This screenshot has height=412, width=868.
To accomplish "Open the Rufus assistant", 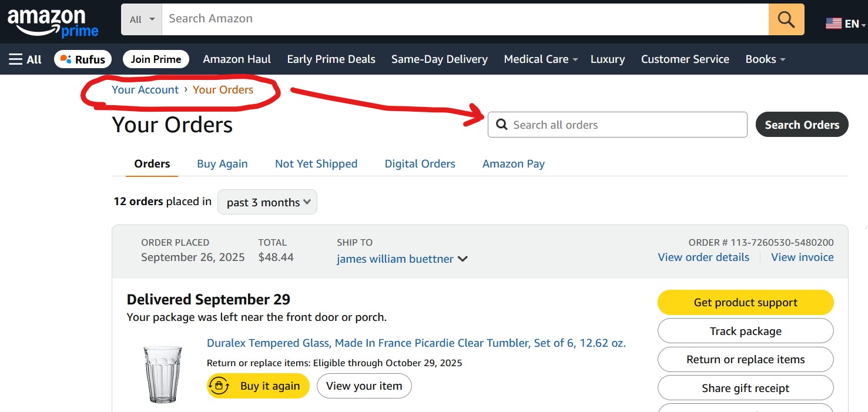I will pos(83,59).
